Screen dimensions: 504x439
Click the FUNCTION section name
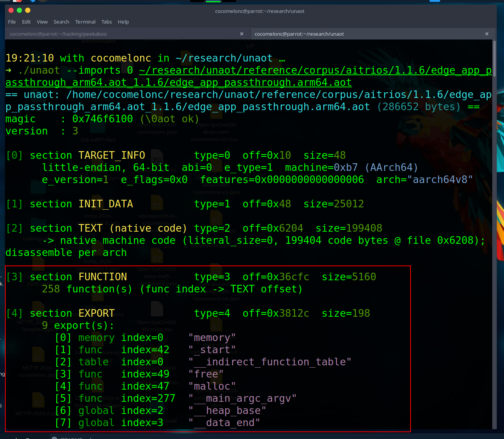point(103,277)
